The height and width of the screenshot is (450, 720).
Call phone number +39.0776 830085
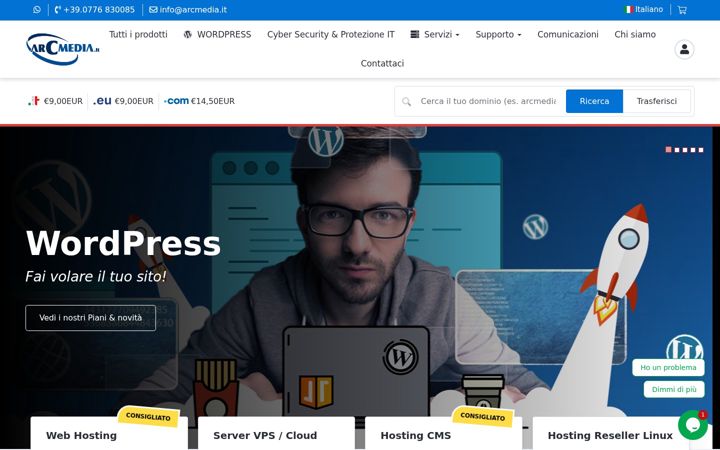pos(95,10)
